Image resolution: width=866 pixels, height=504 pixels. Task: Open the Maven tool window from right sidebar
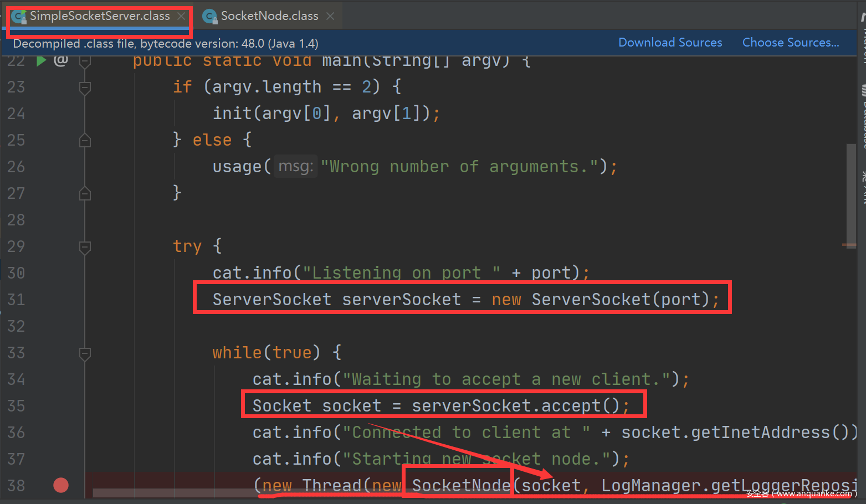(863, 39)
